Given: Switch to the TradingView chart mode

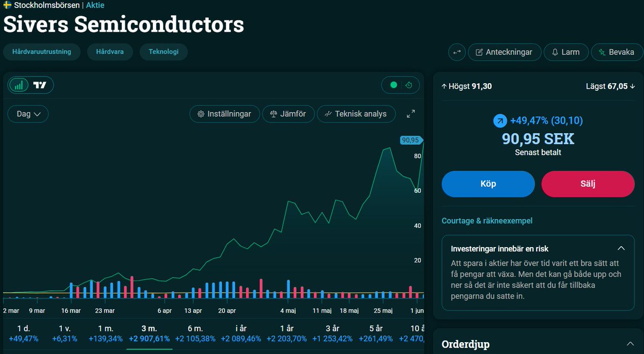Looking at the screenshot, I should 40,85.
